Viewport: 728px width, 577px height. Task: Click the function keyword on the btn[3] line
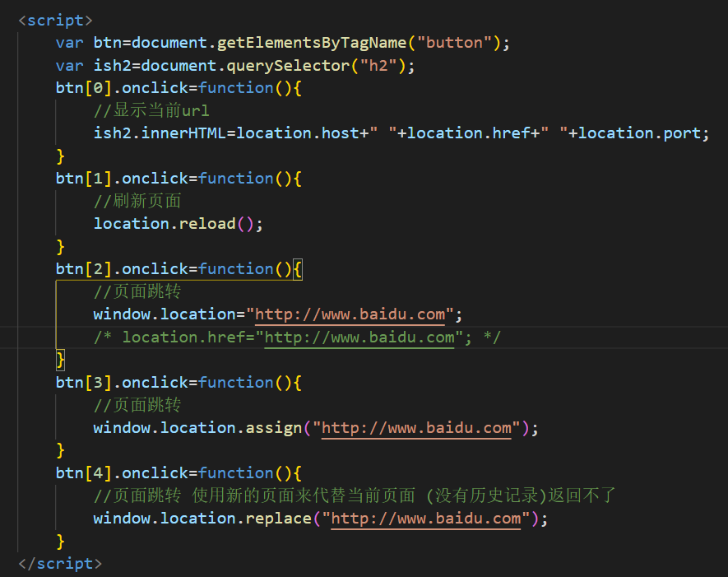pyautogui.click(x=236, y=383)
